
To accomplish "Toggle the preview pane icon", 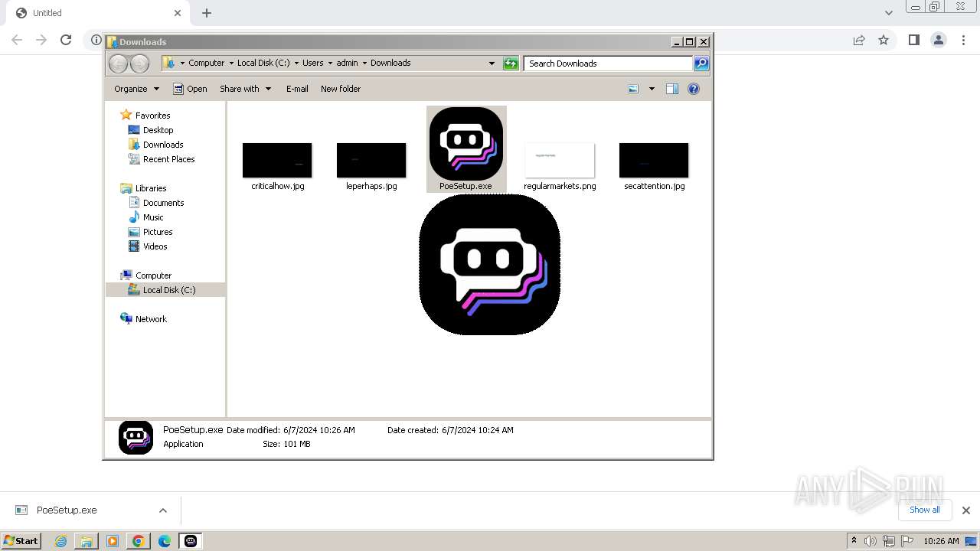I will pyautogui.click(x=672, y=89).
